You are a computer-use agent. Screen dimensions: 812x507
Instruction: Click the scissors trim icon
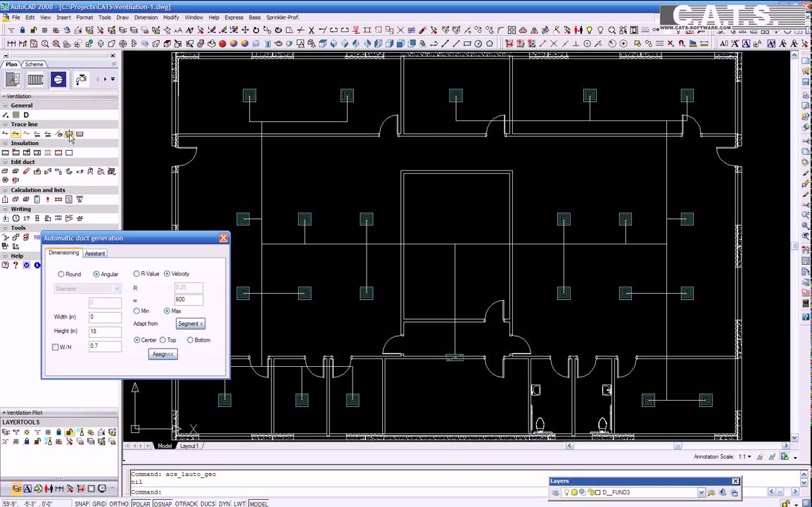(x=311, y=30)
